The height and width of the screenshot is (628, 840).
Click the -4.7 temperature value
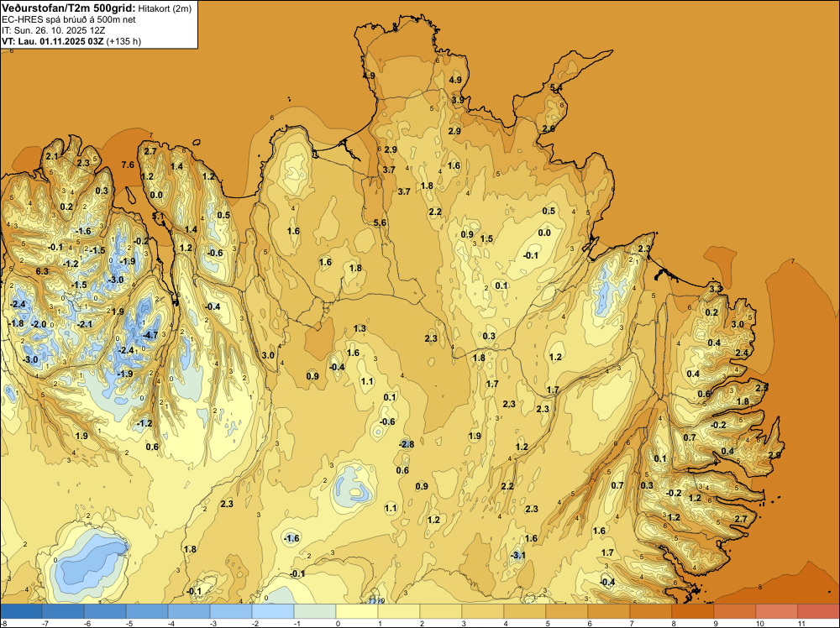150,335
